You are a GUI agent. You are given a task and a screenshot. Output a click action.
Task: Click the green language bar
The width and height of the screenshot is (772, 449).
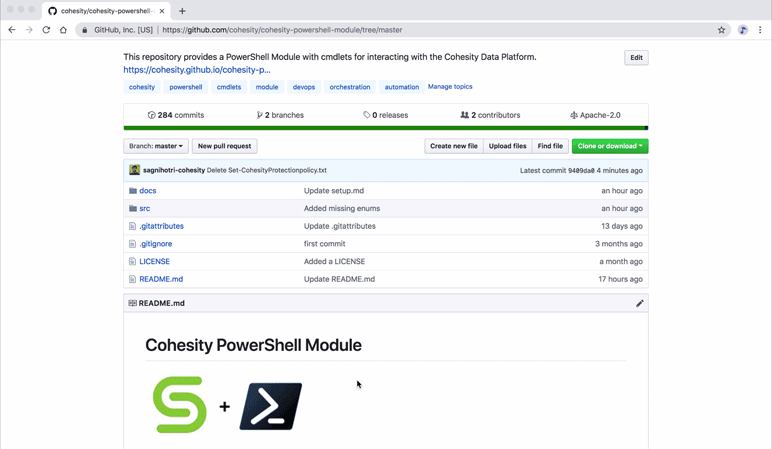[386, 128]
